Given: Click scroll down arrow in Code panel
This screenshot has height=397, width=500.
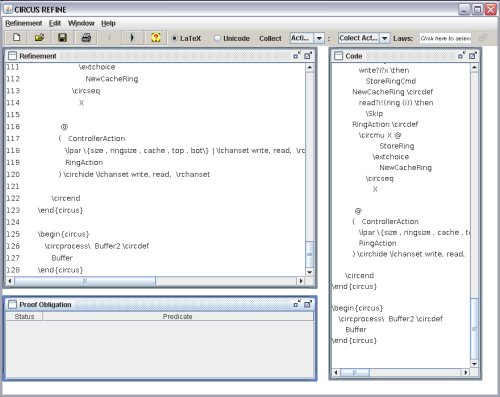Looking at the screenshot, I should (x=474, y=364).
